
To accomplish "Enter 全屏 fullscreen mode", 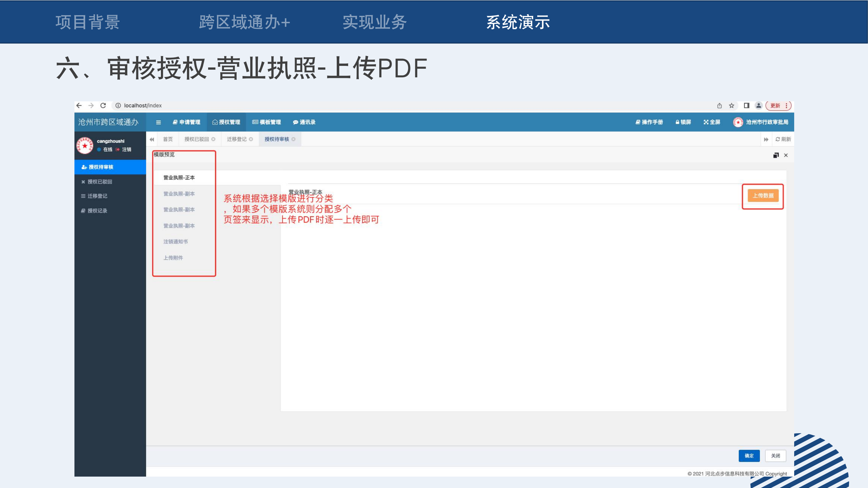I will pos(712,122).
